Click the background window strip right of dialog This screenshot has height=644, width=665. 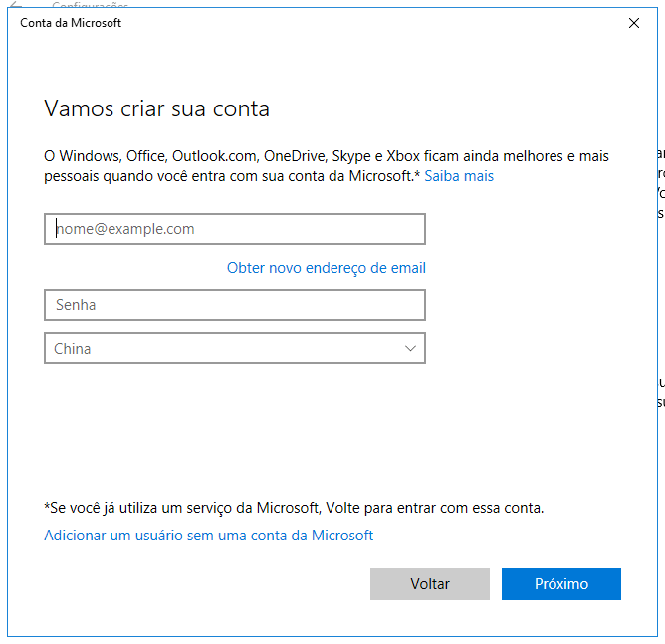point(661,299)
